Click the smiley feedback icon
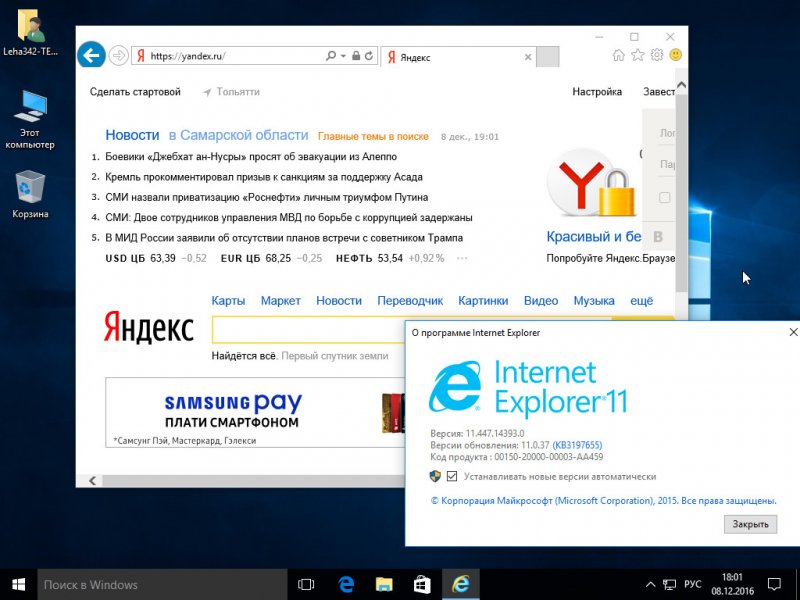Viewport: 800px width, 600px height. point(676,55)
